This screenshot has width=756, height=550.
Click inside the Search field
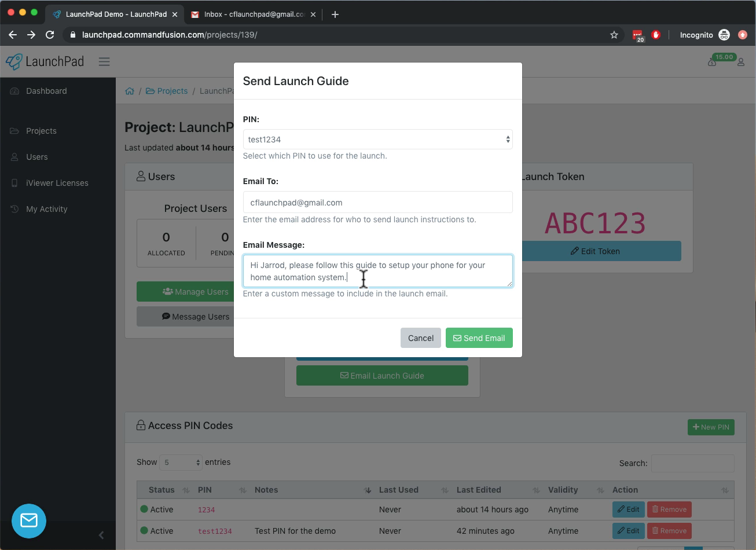click(x=692, y=463)
